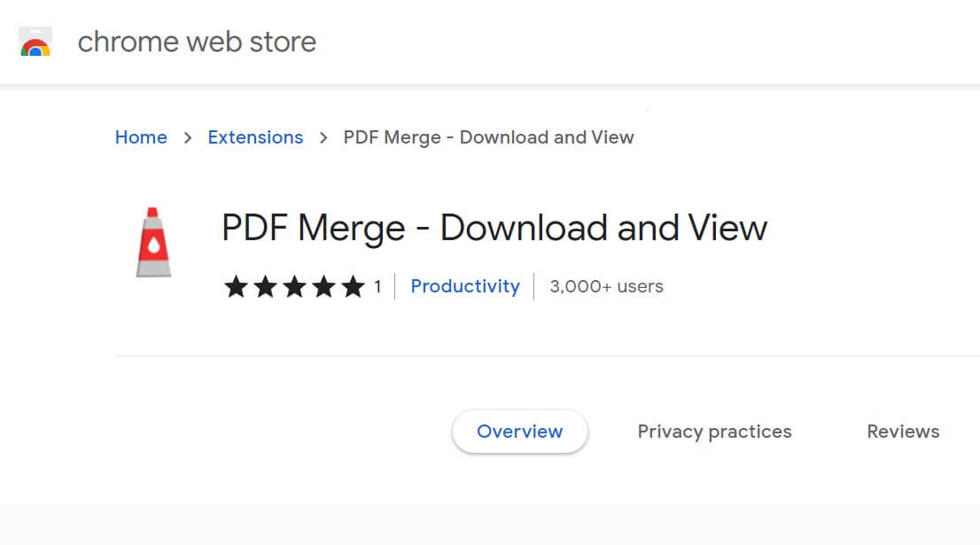Click the '3,000+ users' text

606,286
